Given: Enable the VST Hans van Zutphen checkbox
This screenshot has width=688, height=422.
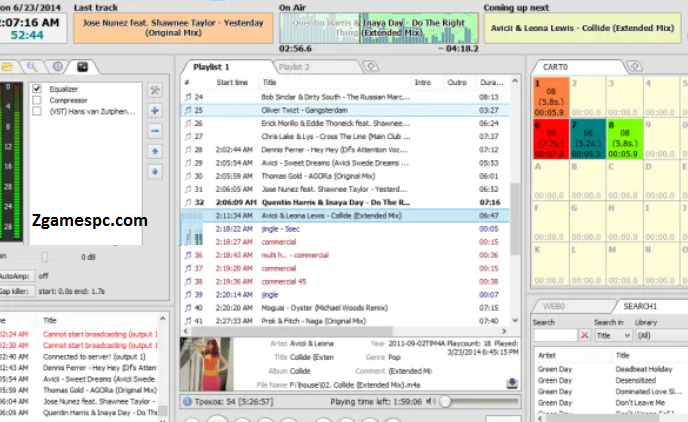Looking at the screenshot, I should [x=37, y=111].
